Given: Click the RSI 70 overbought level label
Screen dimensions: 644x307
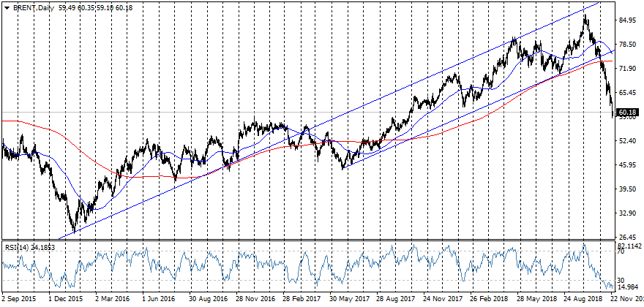Looking at the screenshot, I should pos(621,251).
